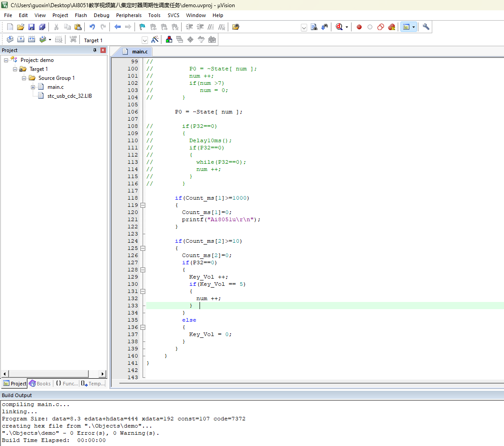Download code to flash with LOAD icon
This screenshot has height=446, width=504.
(73, 39)
